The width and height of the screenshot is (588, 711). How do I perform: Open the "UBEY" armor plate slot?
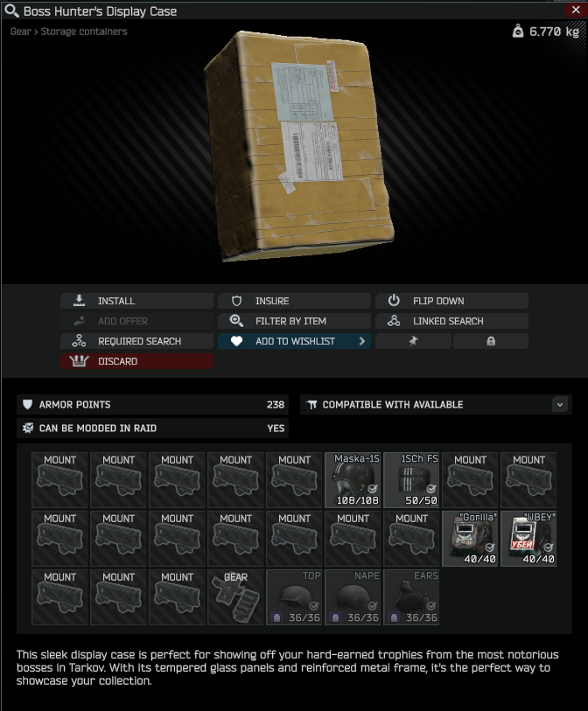coord(528,538)
